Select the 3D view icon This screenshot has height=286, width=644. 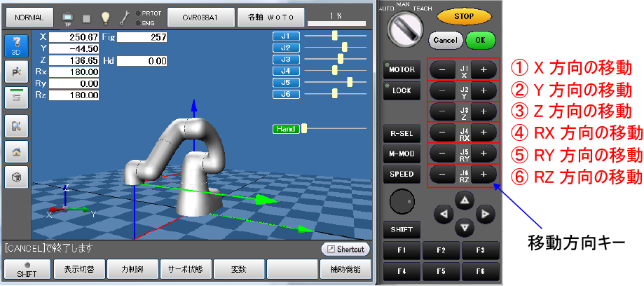tap(16, 46)
